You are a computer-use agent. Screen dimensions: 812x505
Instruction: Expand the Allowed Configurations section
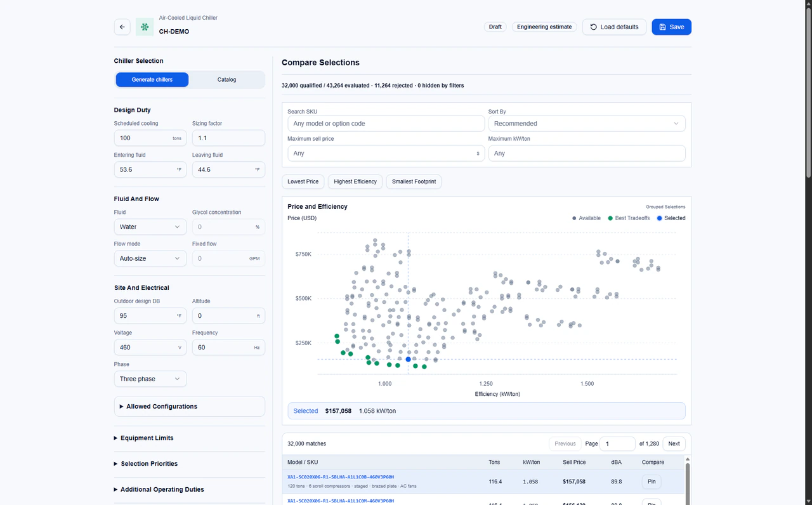click(x=190, y=407)
